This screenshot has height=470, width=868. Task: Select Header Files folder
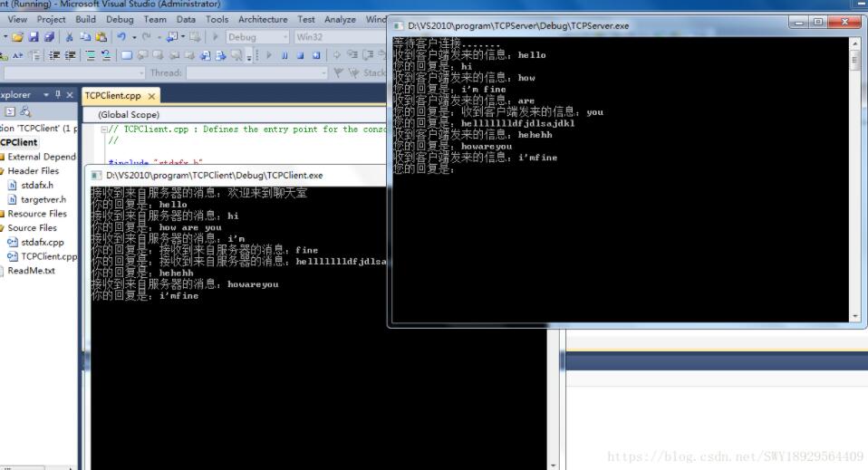(33, 171)
